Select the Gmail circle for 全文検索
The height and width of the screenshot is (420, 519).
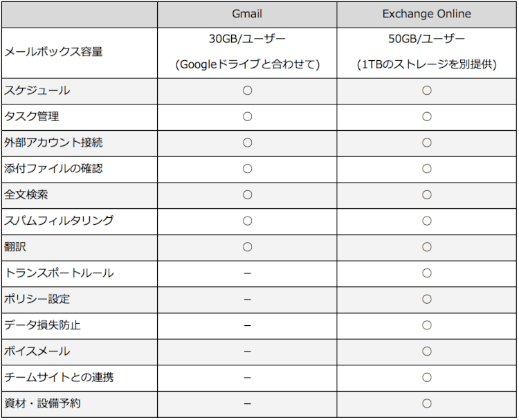pyautogui.click(x=247, y=194)
